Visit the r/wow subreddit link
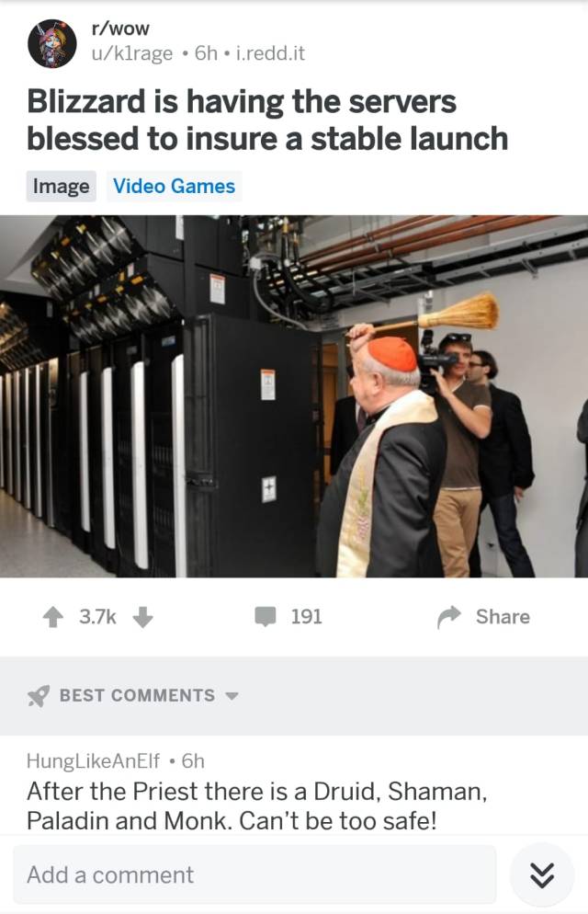This screenshot has width=588, height=914. tap(120, 29)
